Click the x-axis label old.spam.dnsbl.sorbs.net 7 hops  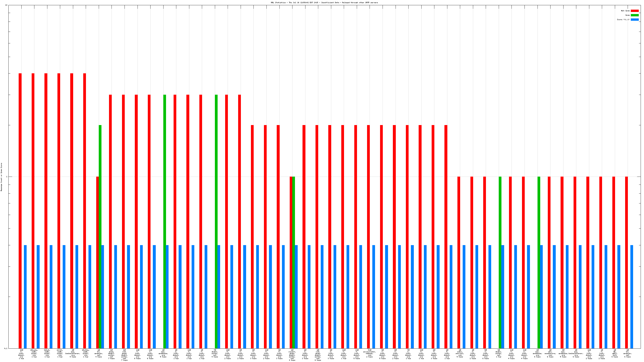tap(124, 355)
